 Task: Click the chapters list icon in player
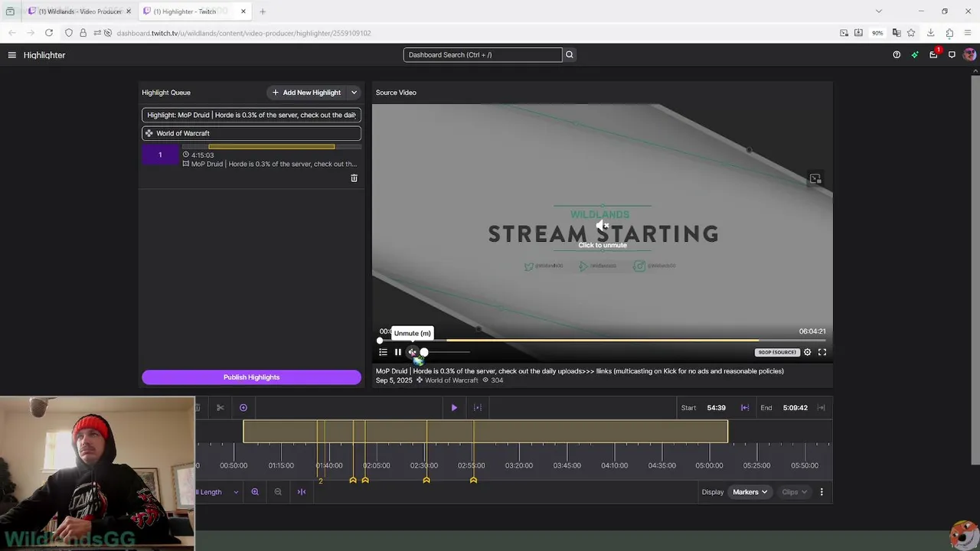[383, 352]
